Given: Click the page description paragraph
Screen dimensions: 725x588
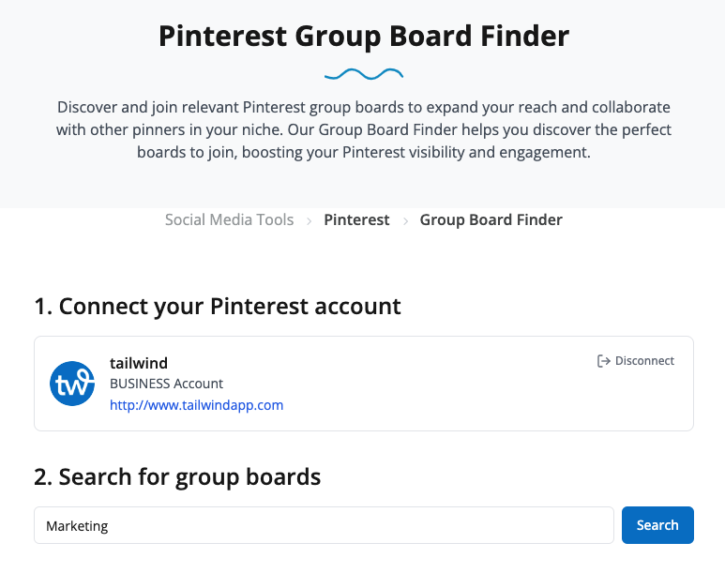Looking at the screenshot, I should point(363,129).
